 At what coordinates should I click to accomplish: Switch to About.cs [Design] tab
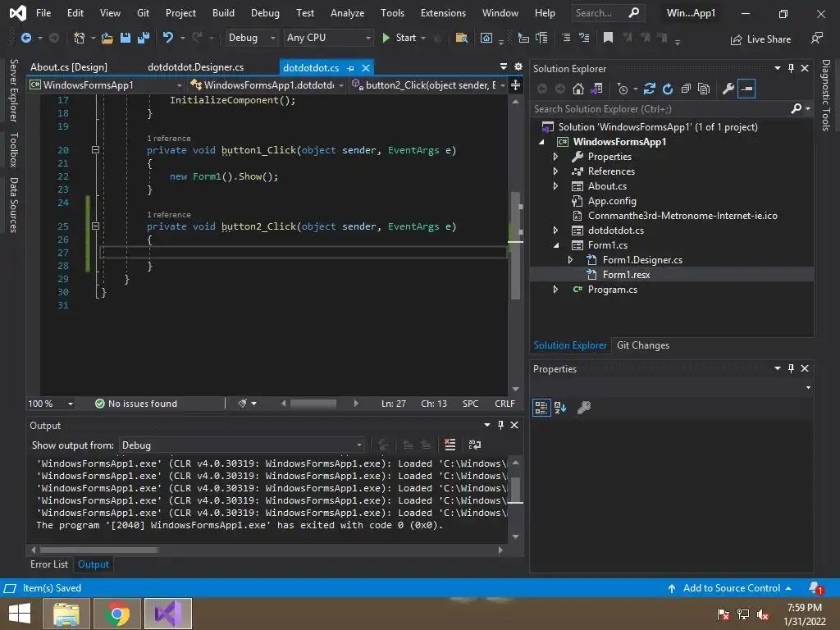point(69,67)
